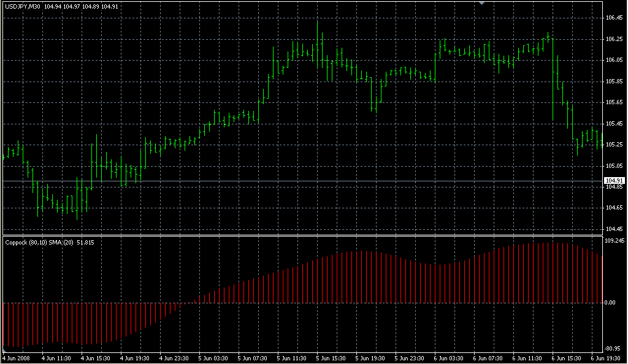Click the 4 Jun 15:30 time label
The height and width of the screenshot is (364, 628).
click(95, 358)
